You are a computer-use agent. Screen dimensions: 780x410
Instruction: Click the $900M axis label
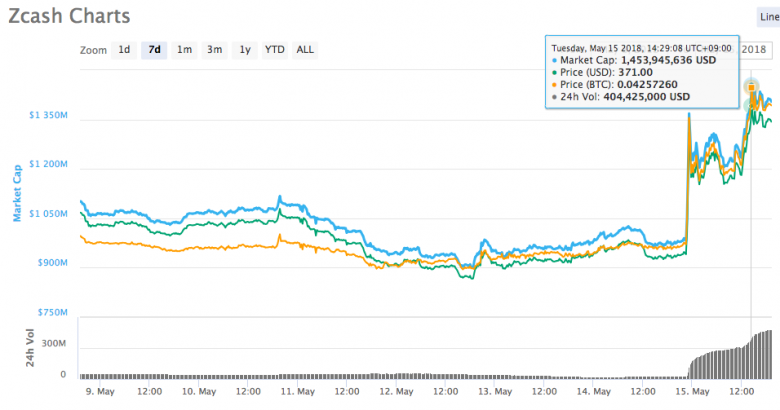[52, 263]
